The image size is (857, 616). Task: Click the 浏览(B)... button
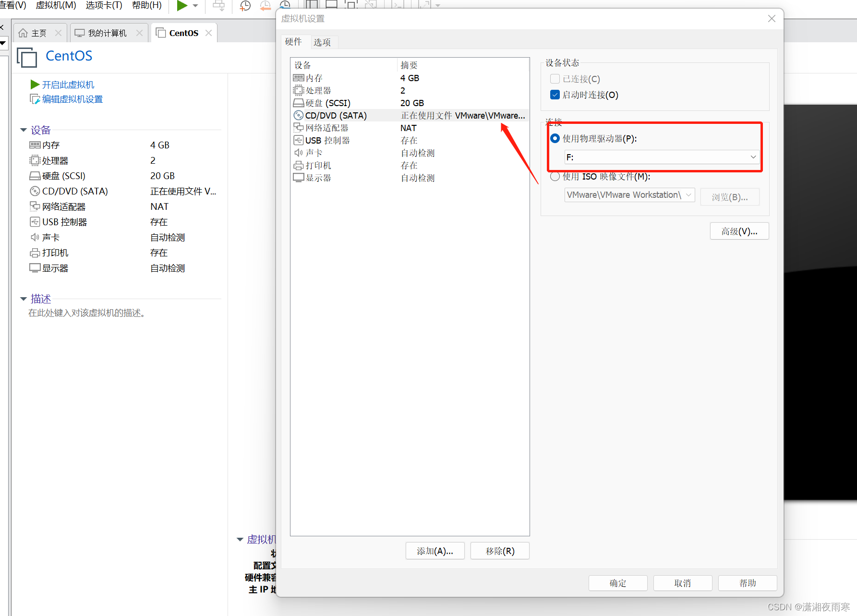[x=730, y=197]
